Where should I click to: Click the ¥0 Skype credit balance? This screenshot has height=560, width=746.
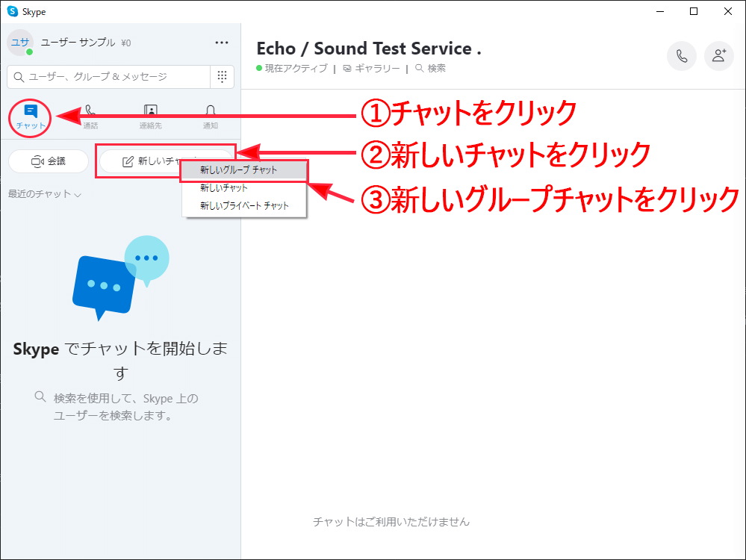pyautogui.click(x=125, y=43)
